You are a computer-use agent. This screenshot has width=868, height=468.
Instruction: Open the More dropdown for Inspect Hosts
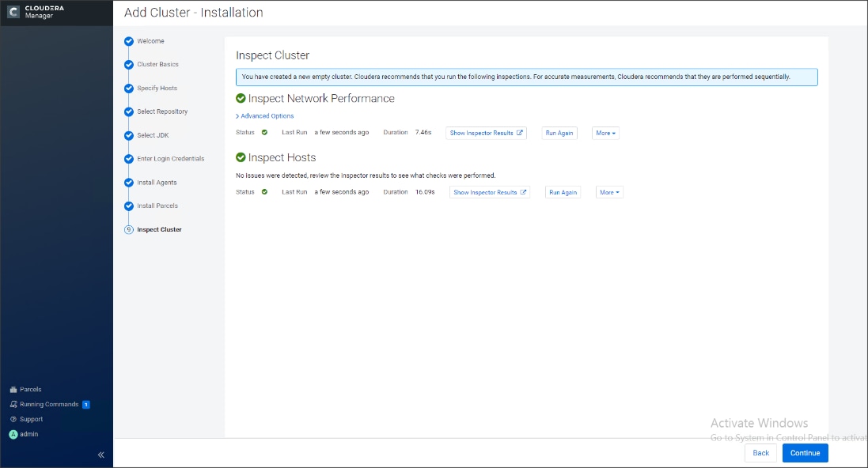pos(609,191)
